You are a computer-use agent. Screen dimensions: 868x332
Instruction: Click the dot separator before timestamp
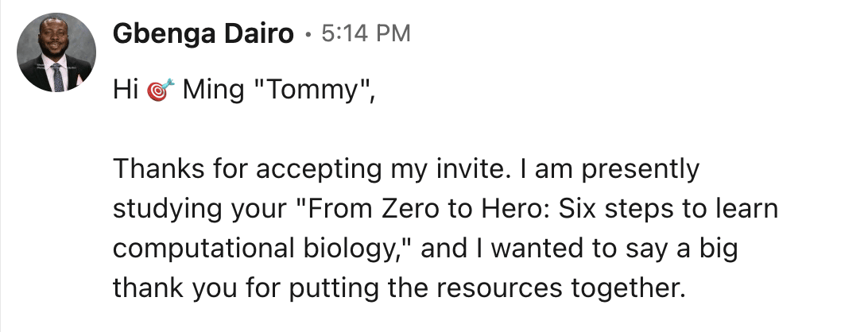click(x=308, y=36)
